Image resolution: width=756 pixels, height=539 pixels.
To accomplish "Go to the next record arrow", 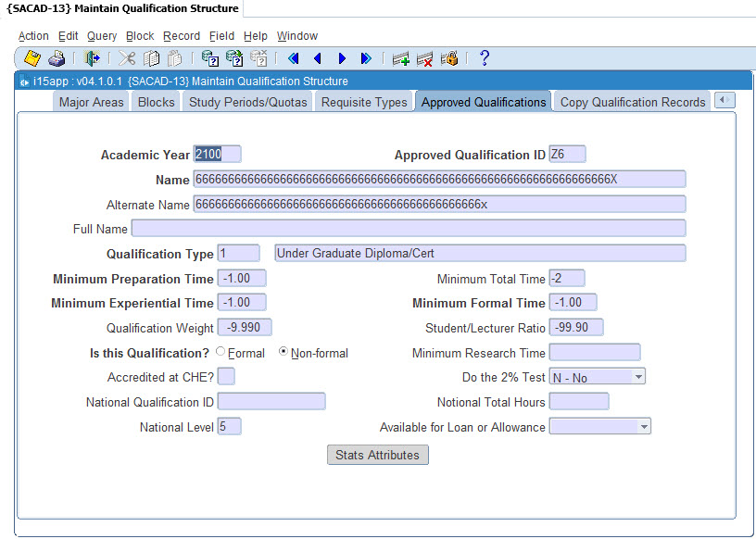I will coord(342,58).
